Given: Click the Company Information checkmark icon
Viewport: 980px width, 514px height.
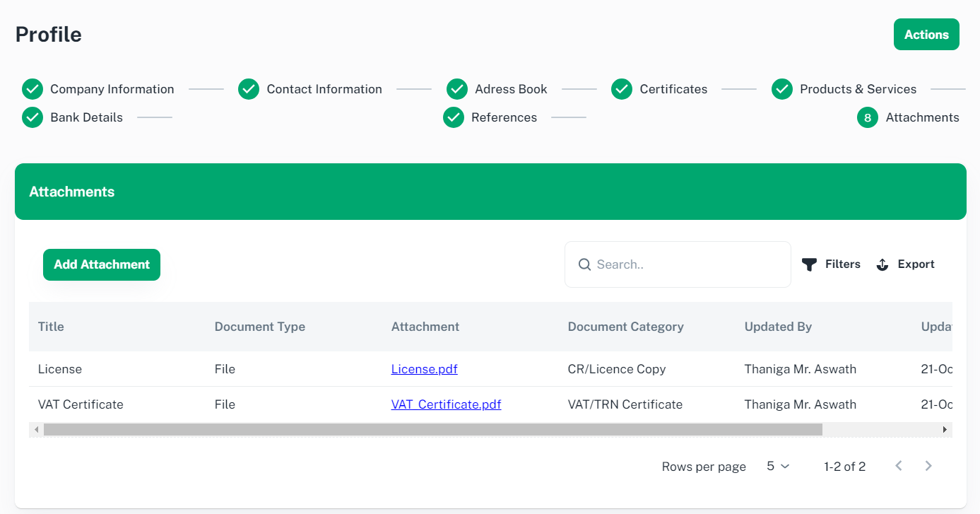Looking at the screenshot, I should (33, 89).
